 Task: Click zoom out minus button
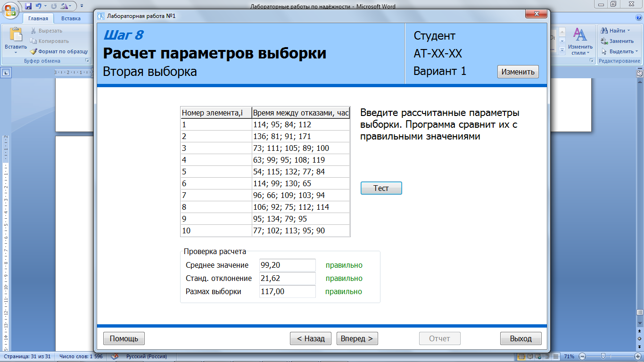tap(582, 356)
